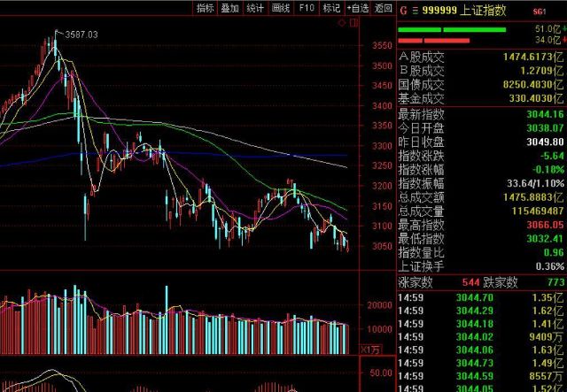Click the 50.00 indicator axis label
The image size is (567, 392).
tap(381, 373)
